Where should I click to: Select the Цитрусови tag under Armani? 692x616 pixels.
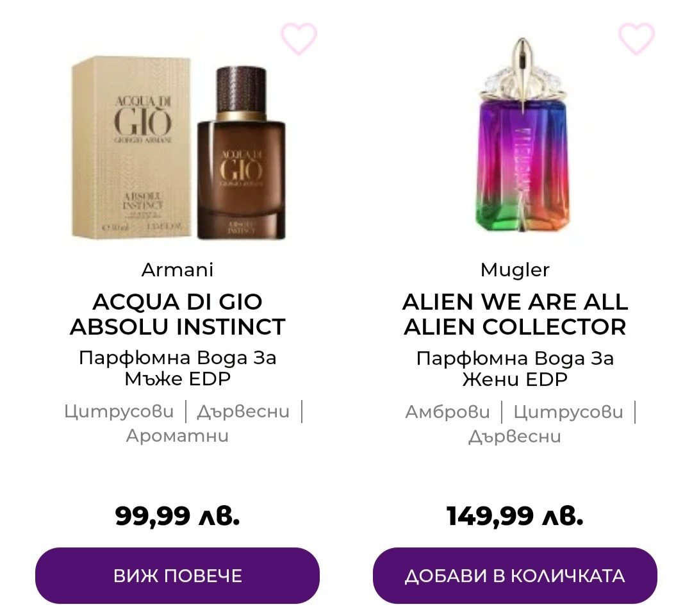pyautogui.click(x=119, y=412)
